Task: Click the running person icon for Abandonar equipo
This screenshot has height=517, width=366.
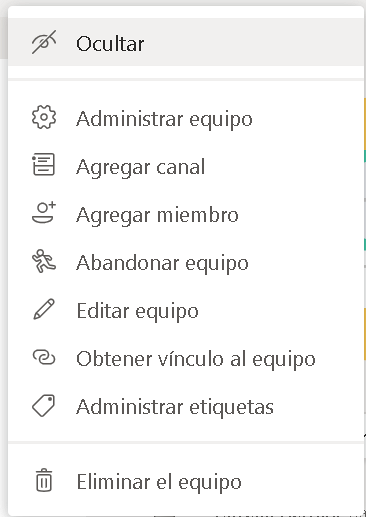Action: coord(44,261)
